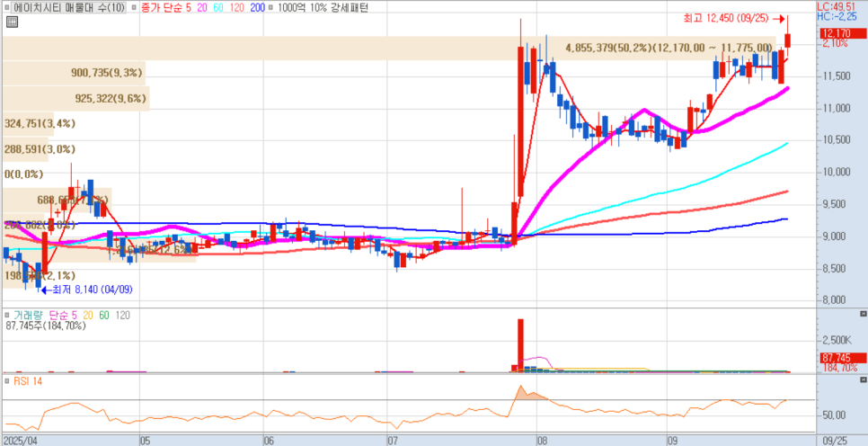
Task: Click the 925,322(9.6%) volume profile bar
Action: pyautogui.click(x=75, y=99)
